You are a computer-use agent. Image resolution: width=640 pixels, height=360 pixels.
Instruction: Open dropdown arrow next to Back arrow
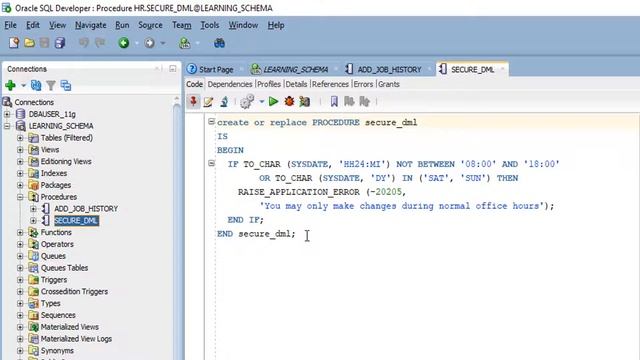[x=137, y=43]
